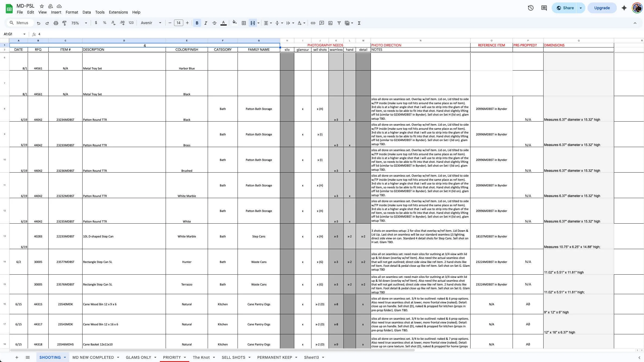Screen dimensions: 644x362
Task: Click the create filter icon
Action: 339,23
